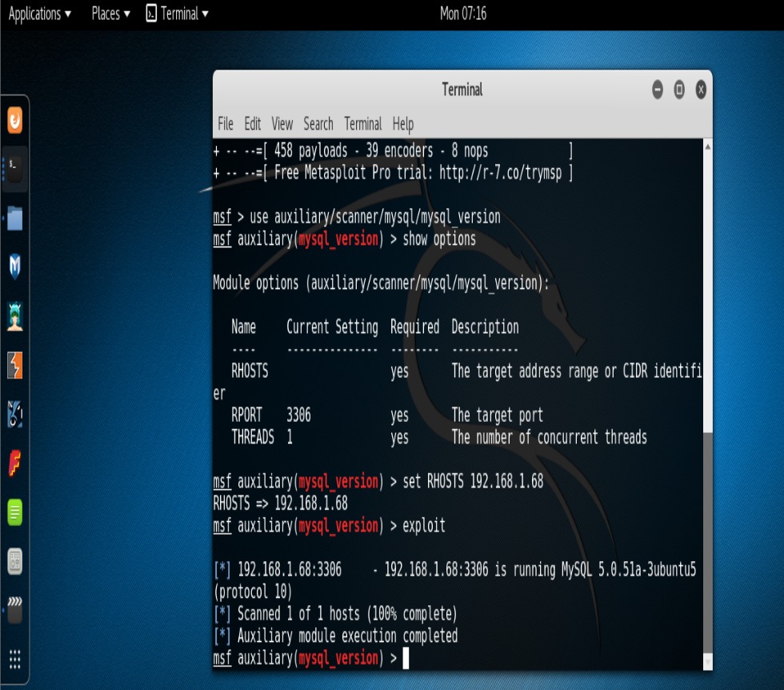Screen dimensions: 784x690
Task: Minimize the Terminal window
Action: tap(658, 90)
